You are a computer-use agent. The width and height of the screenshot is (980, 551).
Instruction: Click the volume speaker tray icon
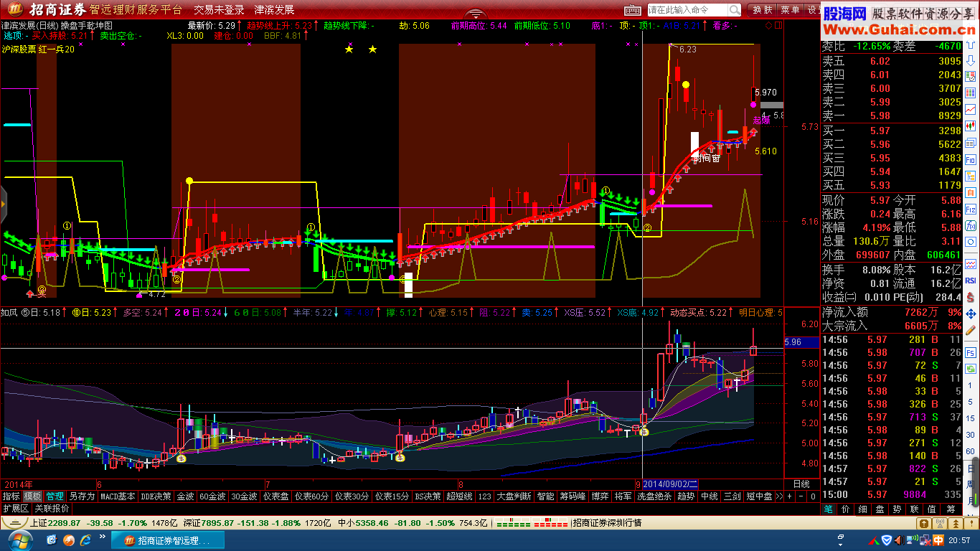(x=900, y=540)
